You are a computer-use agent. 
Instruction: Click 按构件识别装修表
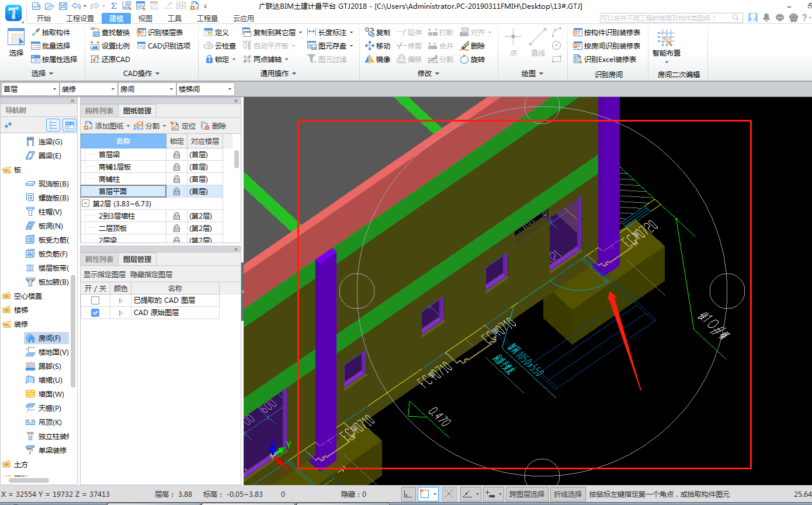click(x=606, y=32)
